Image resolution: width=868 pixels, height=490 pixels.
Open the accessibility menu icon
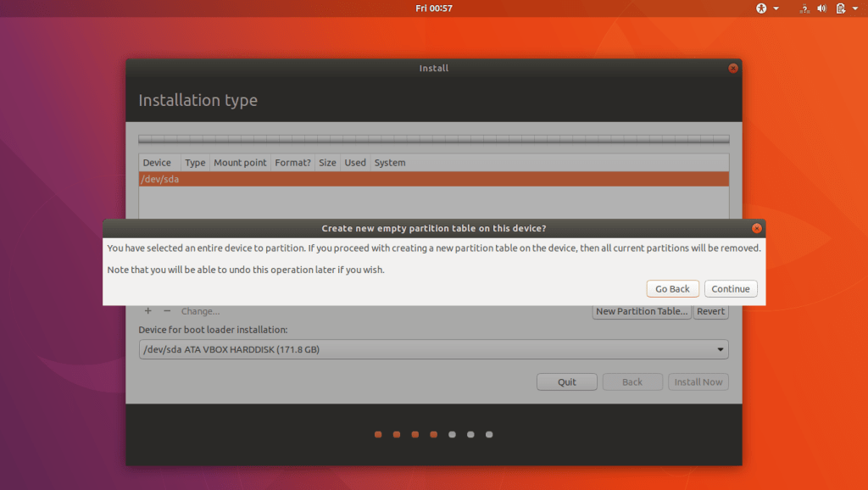tap(761, 8)
